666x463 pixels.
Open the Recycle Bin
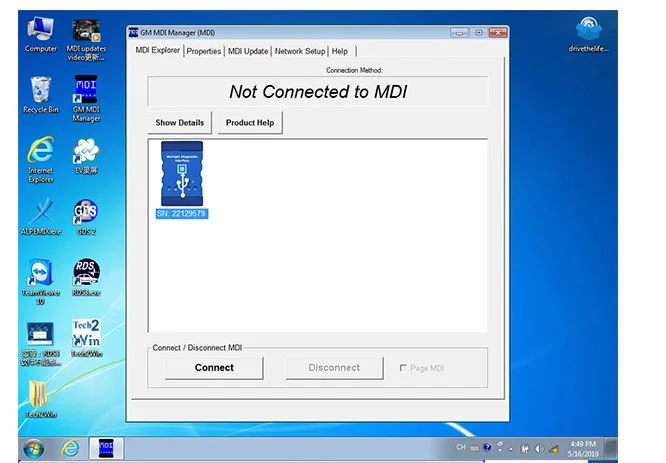pyautogui.click(x=41, y=95)
